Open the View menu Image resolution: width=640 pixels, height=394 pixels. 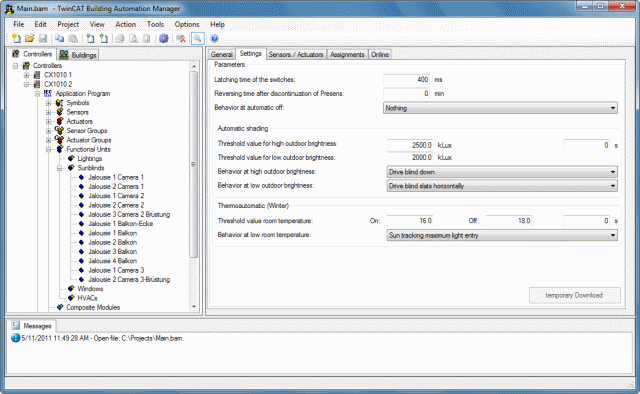click(x=97, y=24)
